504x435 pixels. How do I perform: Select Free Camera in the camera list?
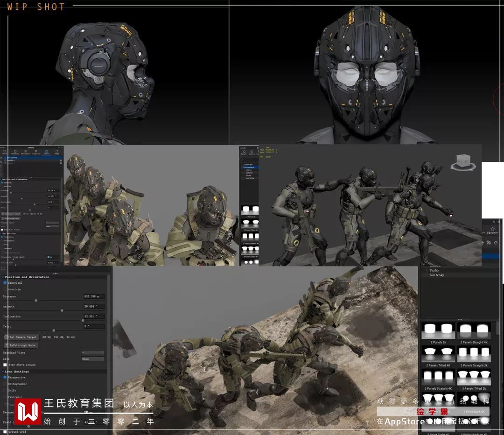click(x=32, y=158)
